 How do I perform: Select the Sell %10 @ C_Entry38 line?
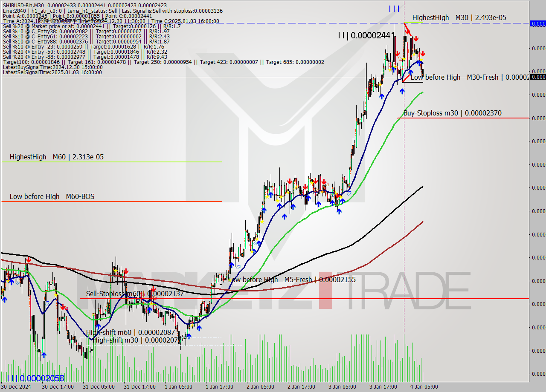click(86, 32)
